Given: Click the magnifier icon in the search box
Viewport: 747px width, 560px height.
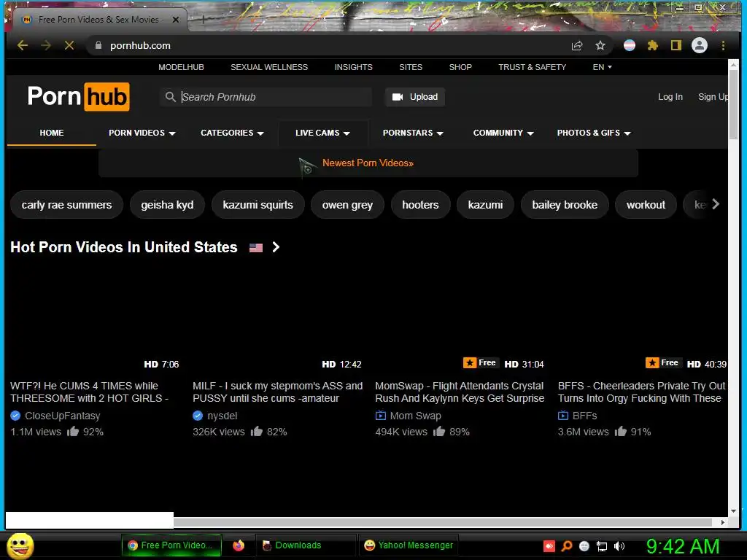Looking at the screenshot, I should (x=170, y=97).
